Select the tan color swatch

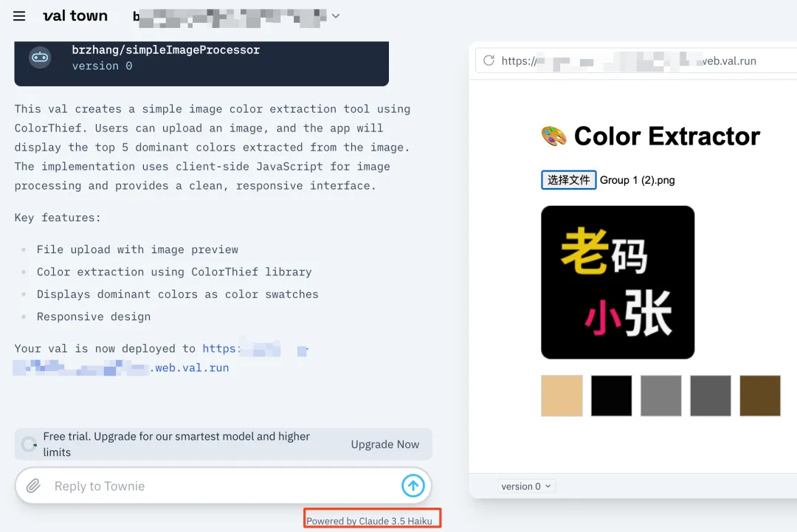(x=562, y=395)
